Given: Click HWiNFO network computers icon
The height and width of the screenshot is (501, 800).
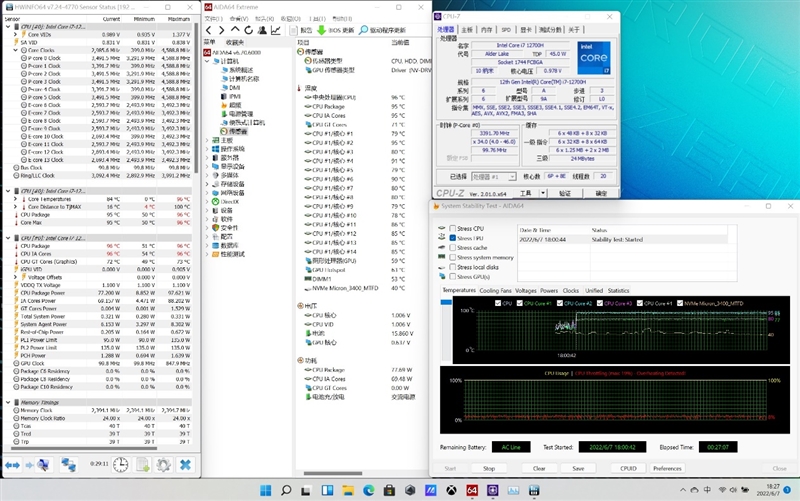Looking at the screenshot, I should click(68, 465).
